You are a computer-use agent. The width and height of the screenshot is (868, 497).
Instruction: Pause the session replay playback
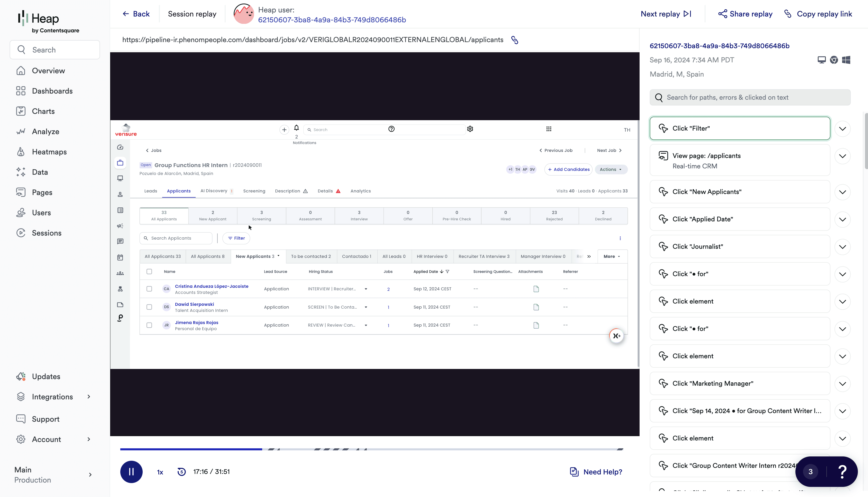click(x=131, y=471)
